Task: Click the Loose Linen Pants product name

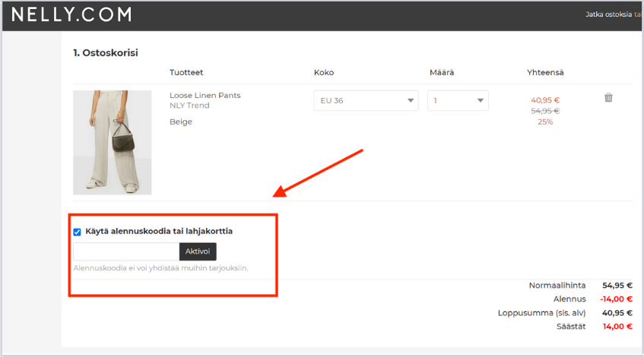Action: pos(205,96)
